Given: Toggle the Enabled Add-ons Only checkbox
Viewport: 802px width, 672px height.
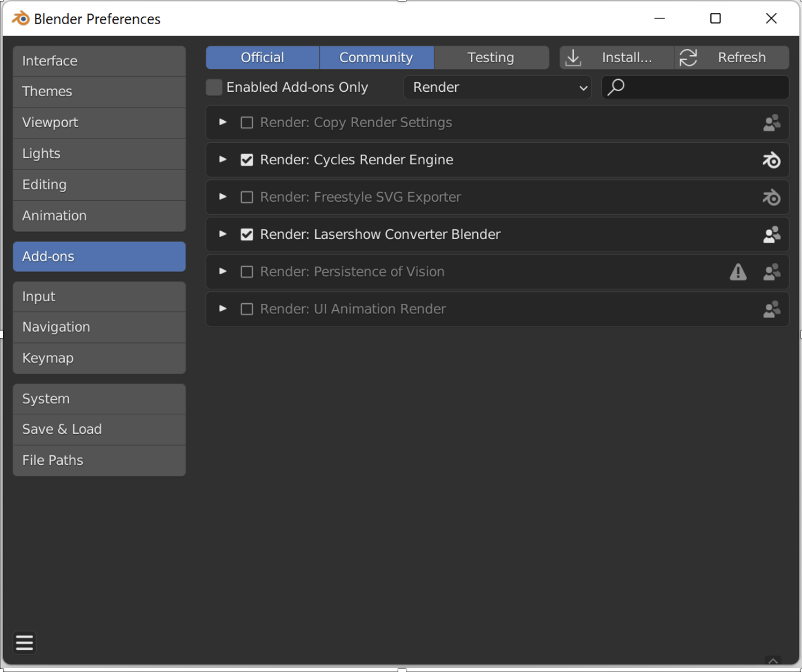Looking at the screenshot, I should 214,87.
